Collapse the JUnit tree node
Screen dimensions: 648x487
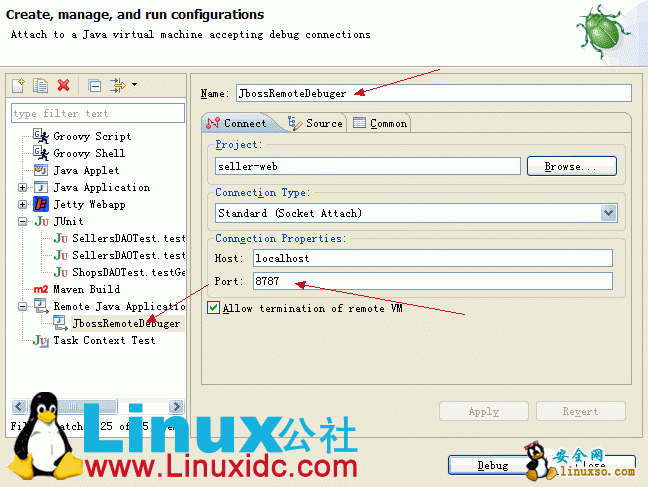[22, 221]
